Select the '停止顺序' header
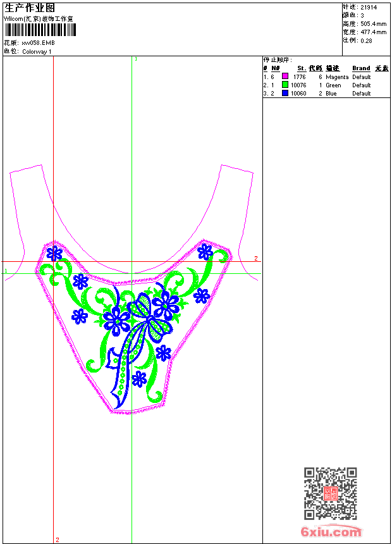Viewport: 392px width, 544px height. (x=278, y=60)
